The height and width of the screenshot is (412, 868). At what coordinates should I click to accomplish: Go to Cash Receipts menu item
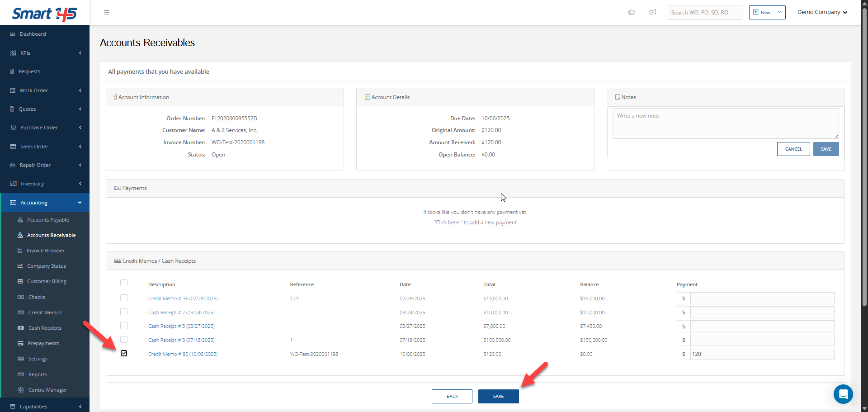point(45,328)
